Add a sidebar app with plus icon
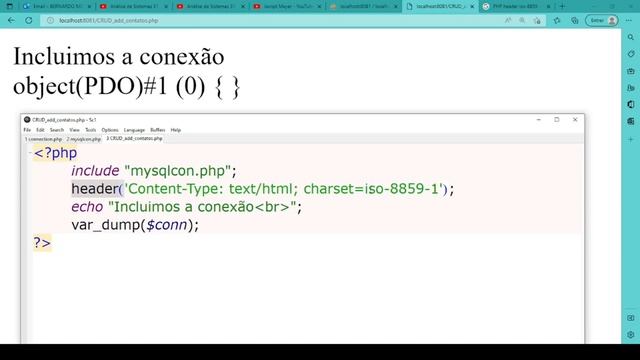The height and width of the screenshot is (360, 640). tap(631, 139)
